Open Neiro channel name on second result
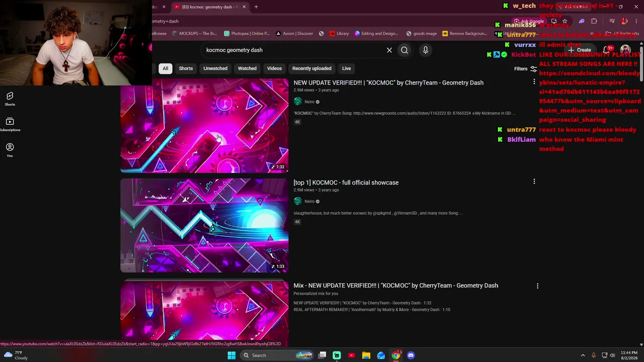Viewport: 644px width, 362px height. coord(309,202)
